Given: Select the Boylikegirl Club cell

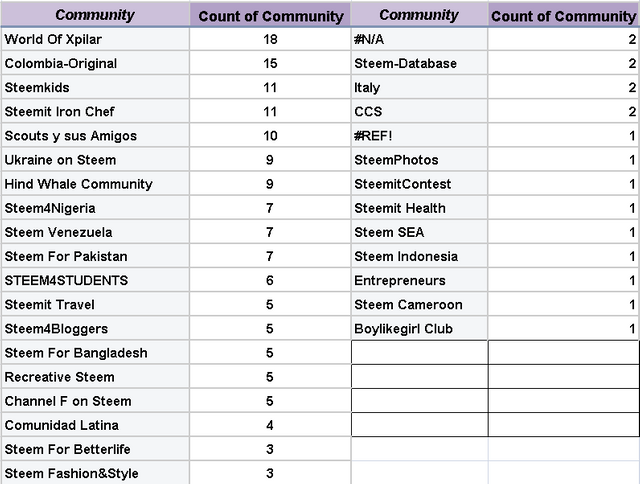Looking at the screenshot, I should click(419, 328).
